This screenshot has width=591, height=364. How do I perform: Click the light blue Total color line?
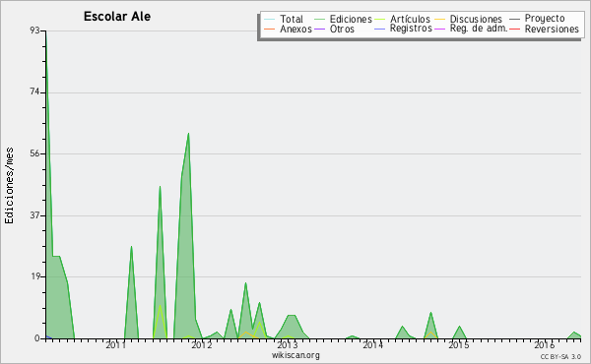pos(270,19)
